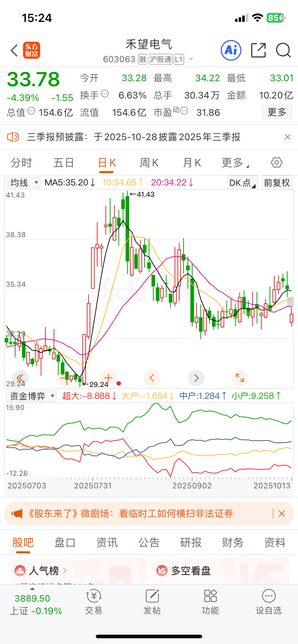The width and height of the screenshot is (298, 644).
Task: Tap the 小户:9.258 value
Action: click(x=256, y=396)
